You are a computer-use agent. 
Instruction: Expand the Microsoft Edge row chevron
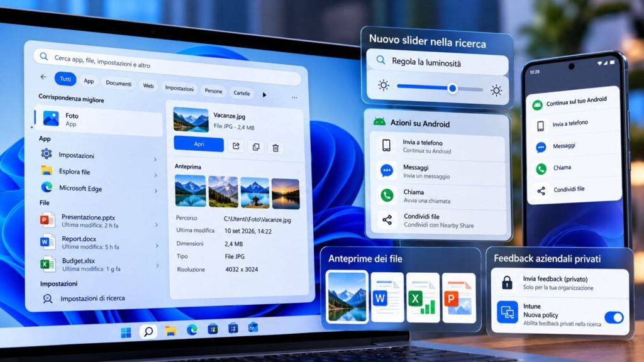click(156, 191)
